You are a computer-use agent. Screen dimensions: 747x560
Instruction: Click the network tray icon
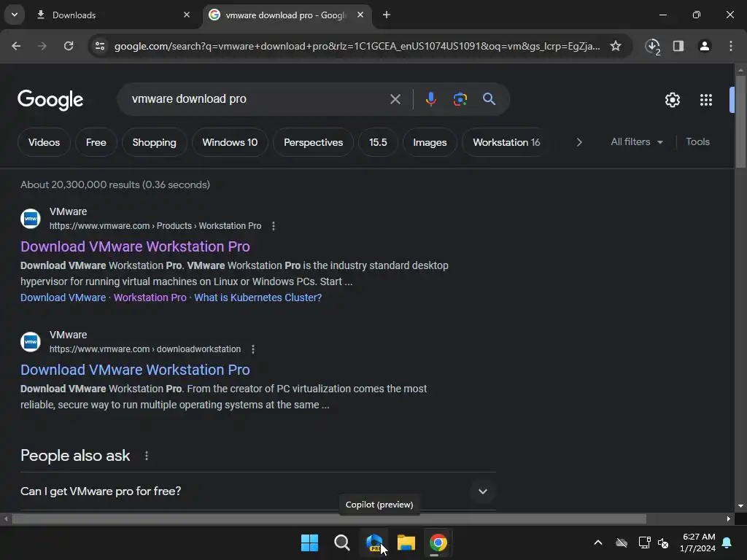tap(645, 542)
